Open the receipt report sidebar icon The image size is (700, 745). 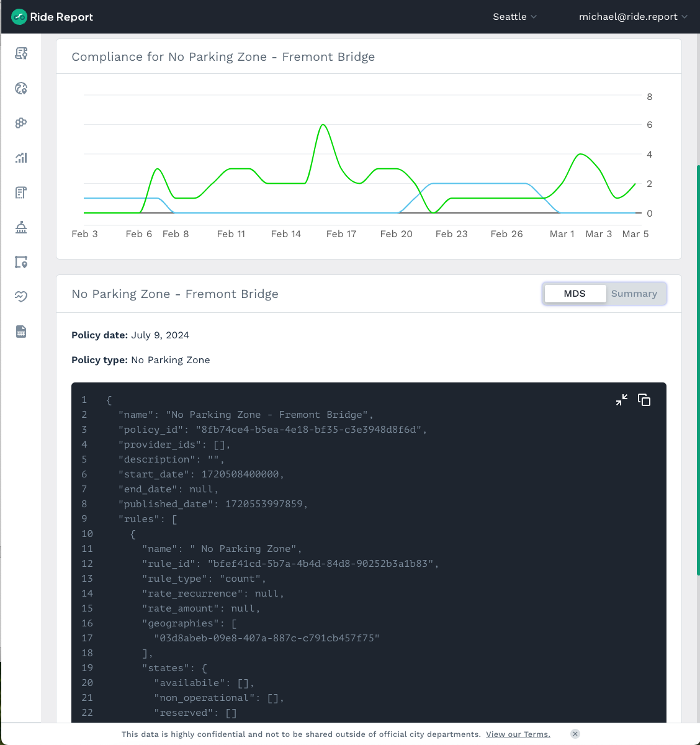point(21,192)
